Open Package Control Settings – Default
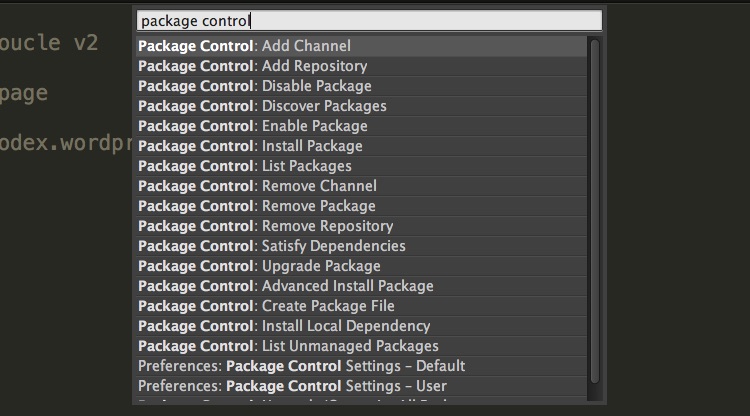The width and height of the screenshot is (750, 416). coord(362,366)
